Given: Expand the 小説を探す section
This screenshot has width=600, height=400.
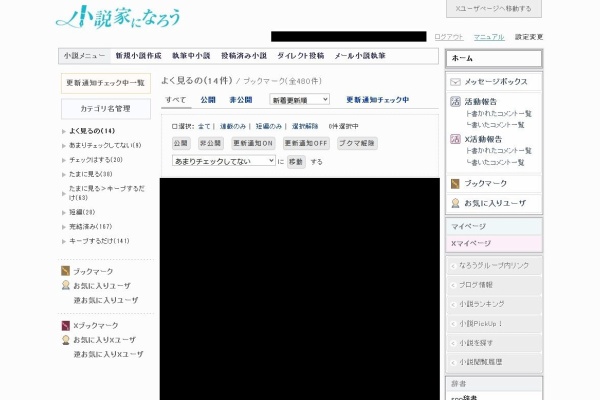Looking at the screenshot, I should coord(494,343).
